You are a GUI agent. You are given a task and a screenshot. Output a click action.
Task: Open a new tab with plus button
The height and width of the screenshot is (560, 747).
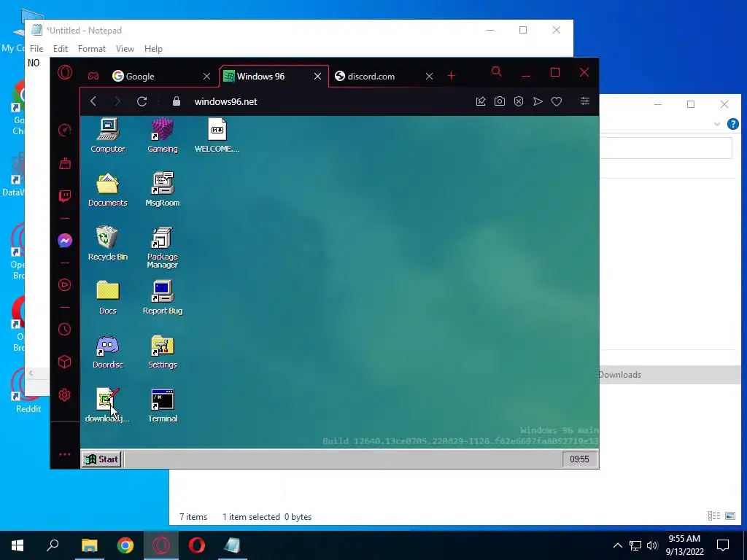tap(452, 76)
